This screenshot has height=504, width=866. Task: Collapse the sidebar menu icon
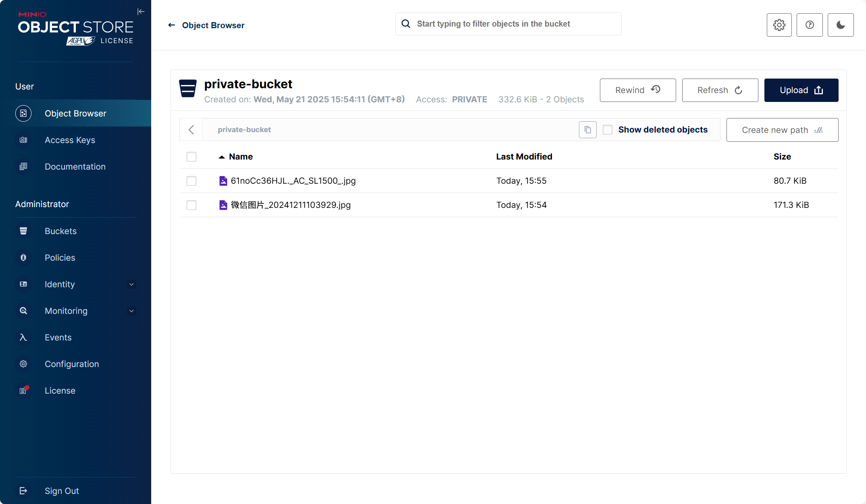pyautogui.click(x=141, y=12)
